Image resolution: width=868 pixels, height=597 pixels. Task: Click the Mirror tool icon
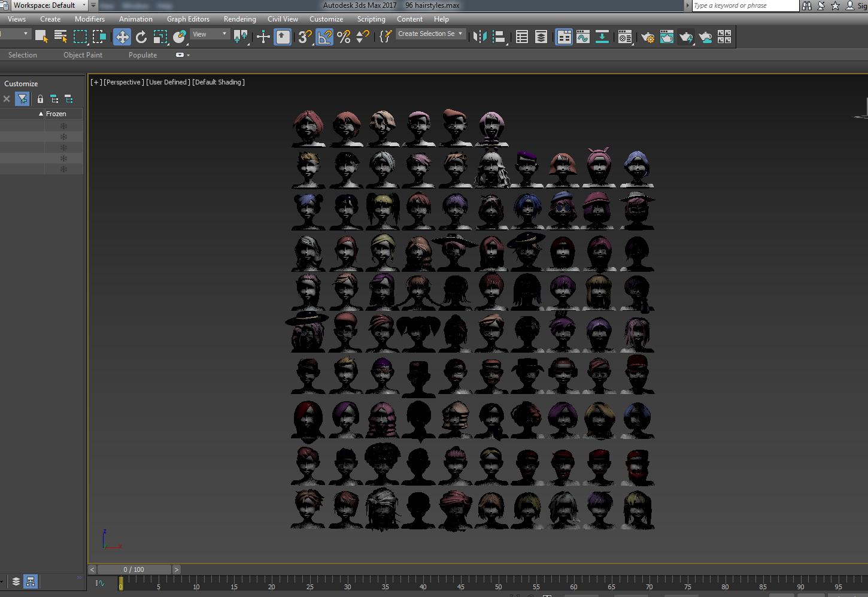tap(479, 37)
